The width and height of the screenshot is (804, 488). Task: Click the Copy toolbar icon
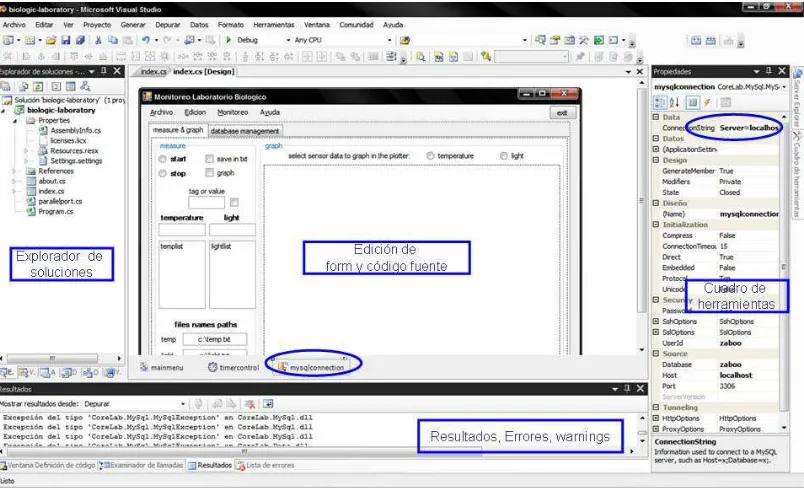coord(113,40)
